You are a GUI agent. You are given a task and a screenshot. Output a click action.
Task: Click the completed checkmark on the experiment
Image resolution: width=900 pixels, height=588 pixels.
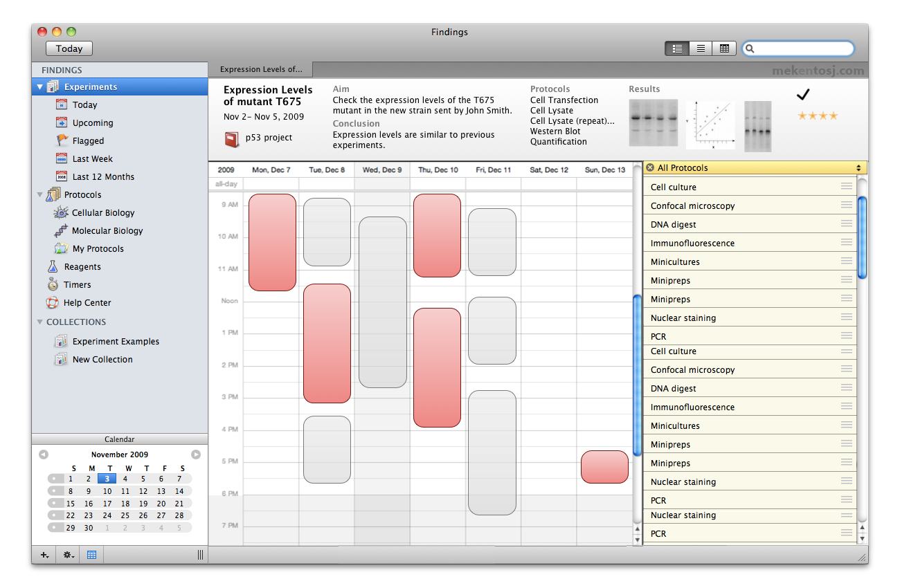[803, 95]
